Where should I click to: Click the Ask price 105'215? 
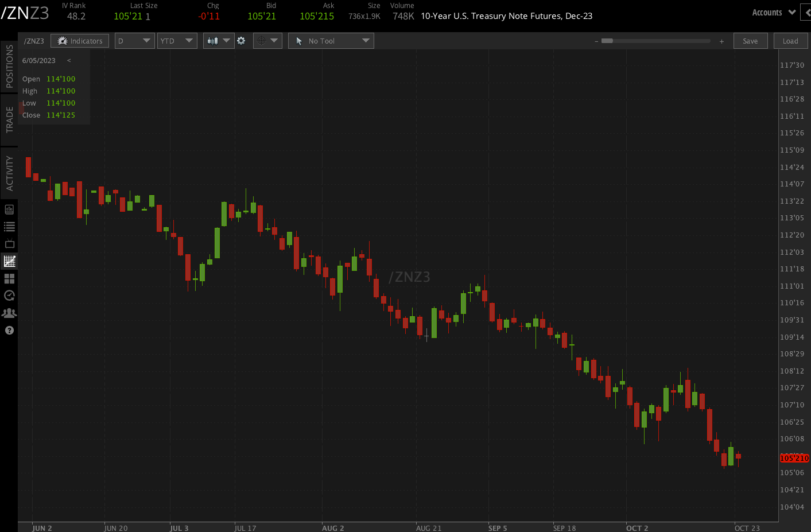317,16
